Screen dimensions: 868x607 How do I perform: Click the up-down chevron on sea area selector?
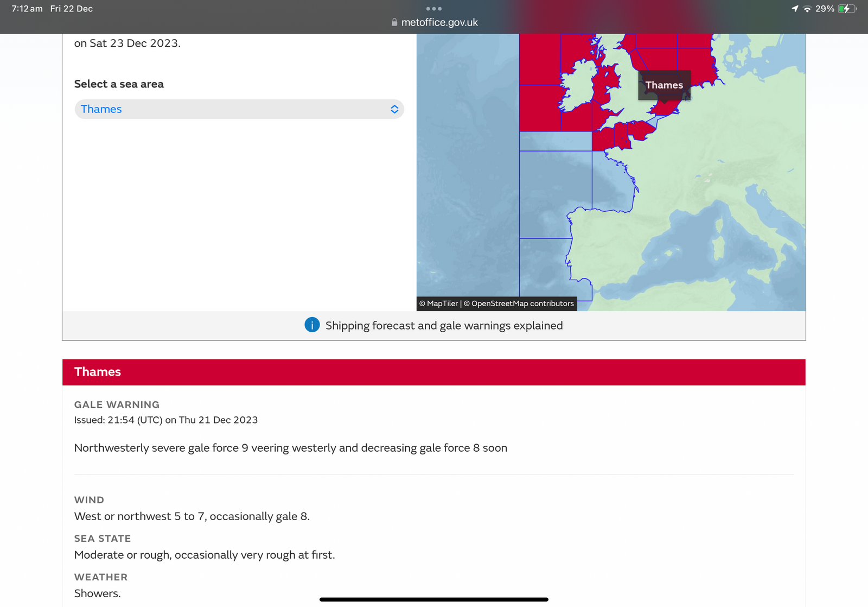394,109
